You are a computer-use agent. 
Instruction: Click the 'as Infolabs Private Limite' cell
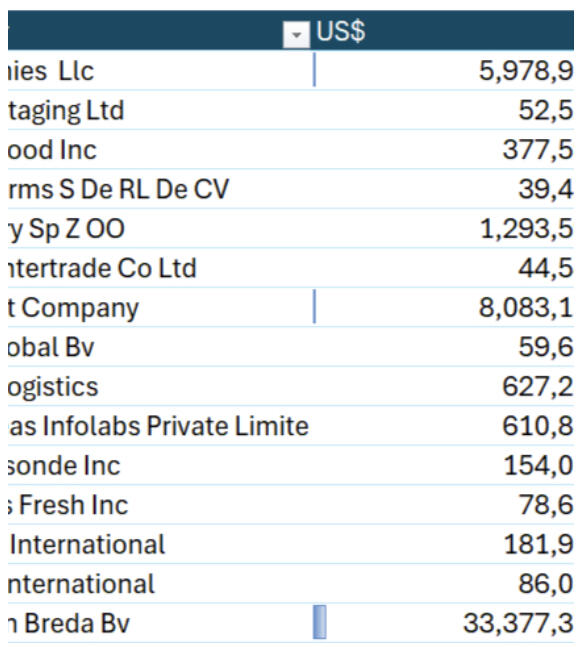tap(160, 425)
